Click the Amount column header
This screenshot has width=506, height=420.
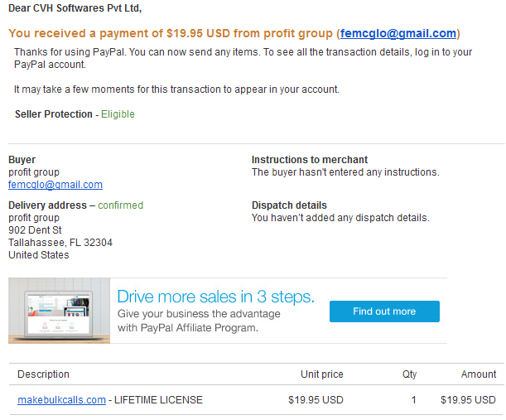(x=479, y=374)
